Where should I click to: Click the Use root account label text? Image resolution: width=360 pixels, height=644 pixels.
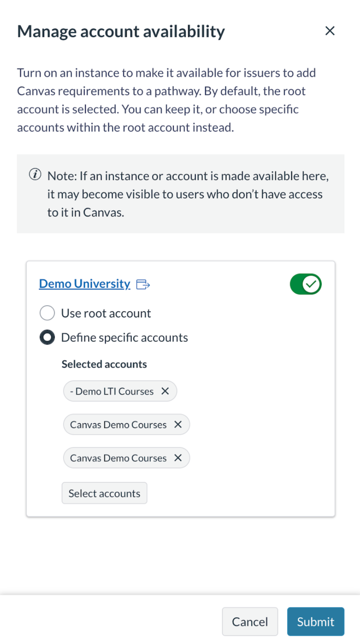tap(106, 313)
